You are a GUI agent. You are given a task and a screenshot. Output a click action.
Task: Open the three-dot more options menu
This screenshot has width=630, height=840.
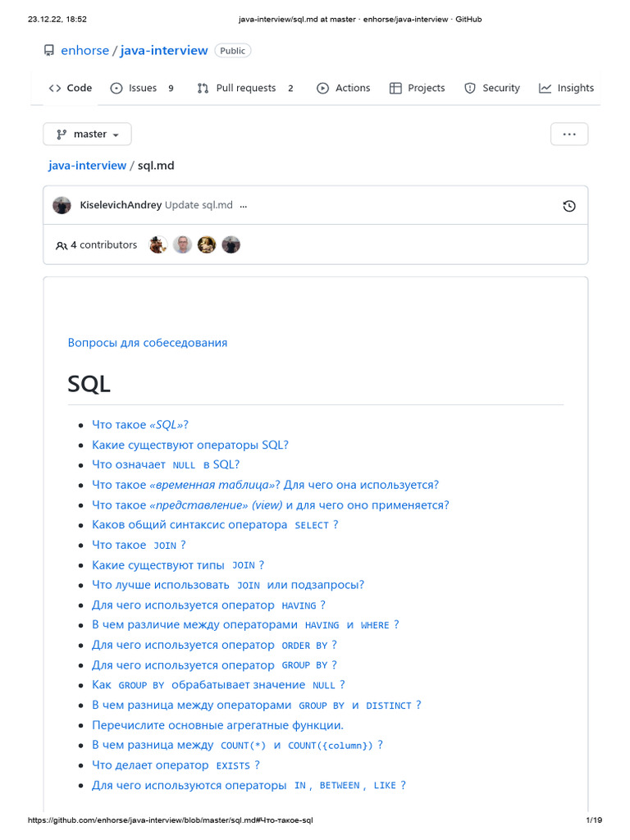coord(568,135)
